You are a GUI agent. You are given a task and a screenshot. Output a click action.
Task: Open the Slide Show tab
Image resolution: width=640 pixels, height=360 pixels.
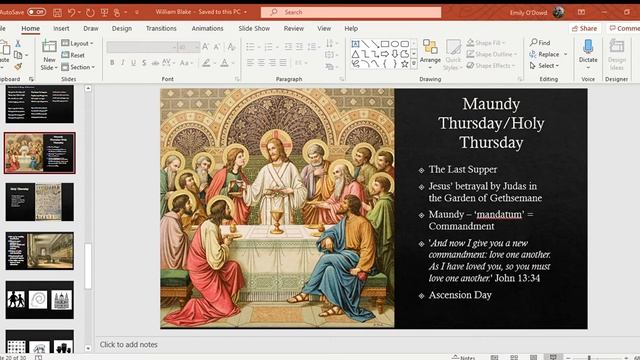[254, 29]
